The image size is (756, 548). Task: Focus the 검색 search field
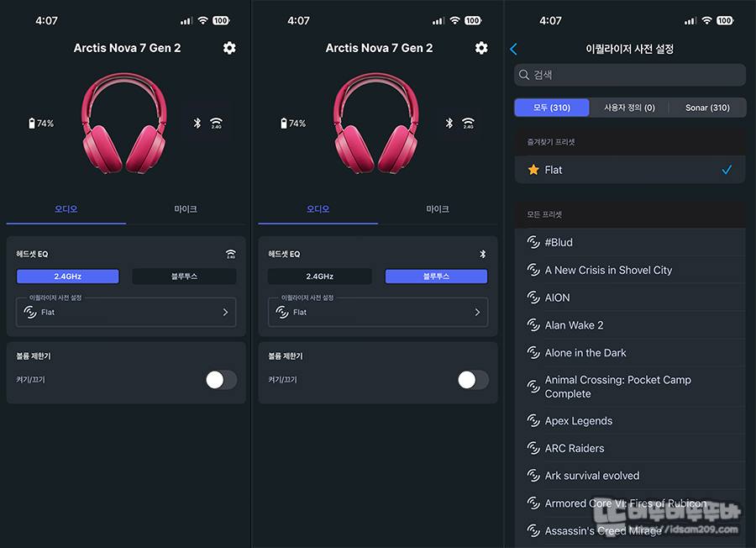click(x=630, y=75)
